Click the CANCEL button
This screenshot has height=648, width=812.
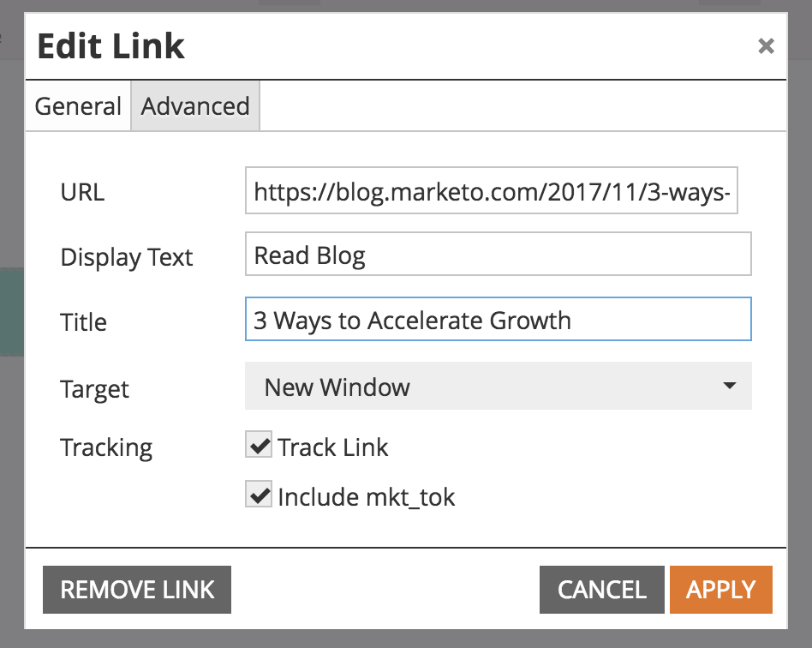pos(601,590)
